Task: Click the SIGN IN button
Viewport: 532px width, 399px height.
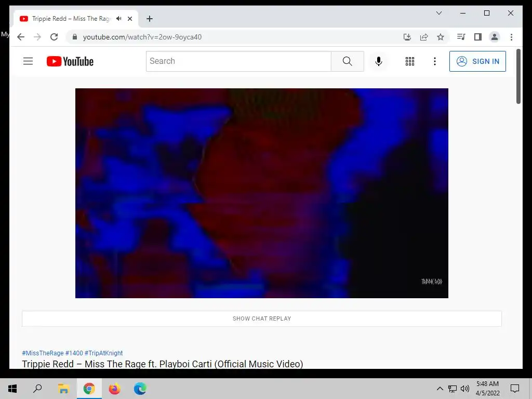Action: 477,61
